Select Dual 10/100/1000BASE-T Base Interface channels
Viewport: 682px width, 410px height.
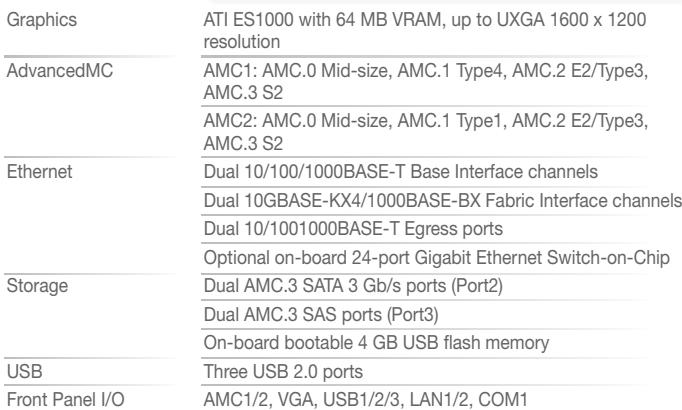coord(401,172)
